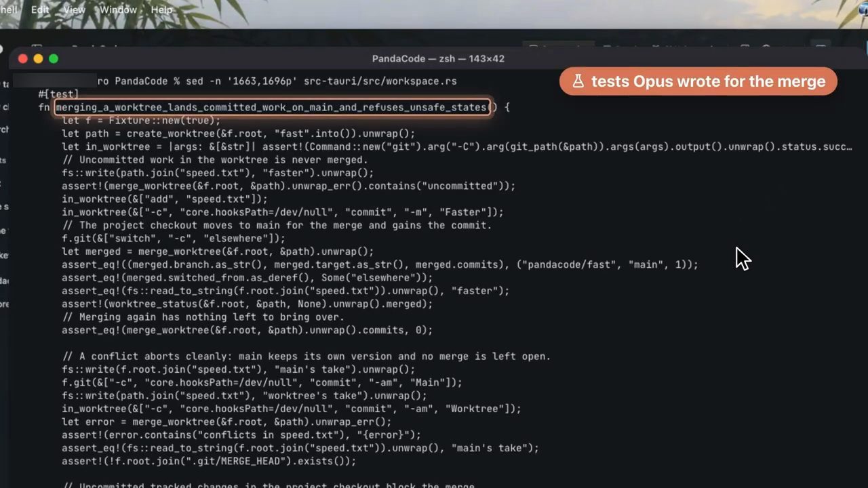Click comment 'The project checkout moves to main'
This screenshot has height=488, width=868.
[x=277, y=225]
